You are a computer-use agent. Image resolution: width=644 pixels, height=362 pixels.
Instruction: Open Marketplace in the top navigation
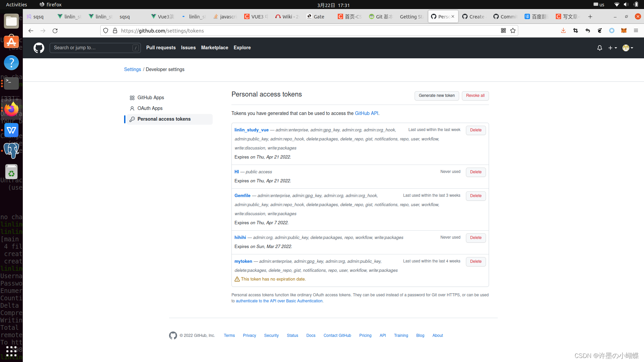[x=214, y=48]
